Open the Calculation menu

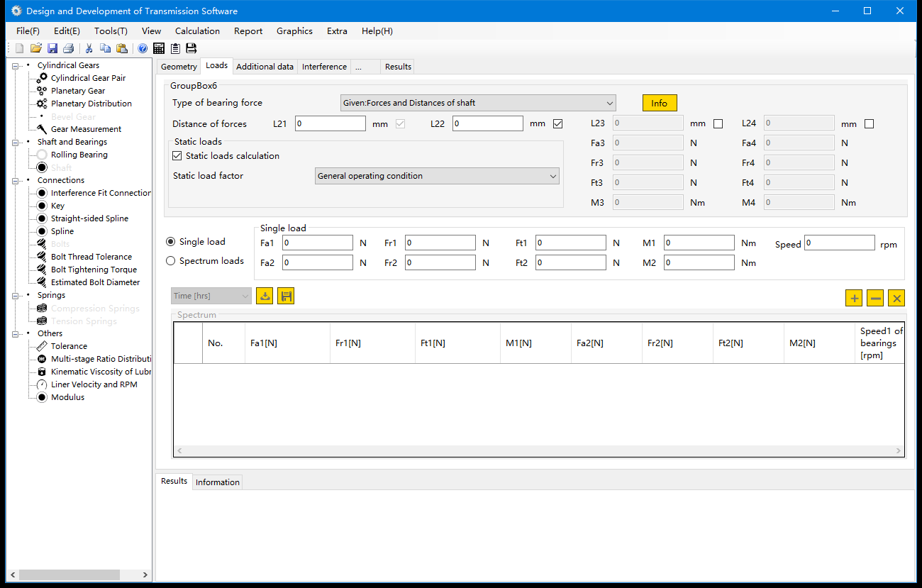197,31
